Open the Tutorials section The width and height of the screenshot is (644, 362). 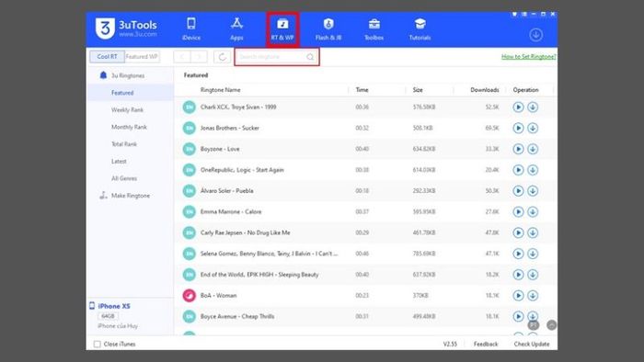(x=420, y=29)
